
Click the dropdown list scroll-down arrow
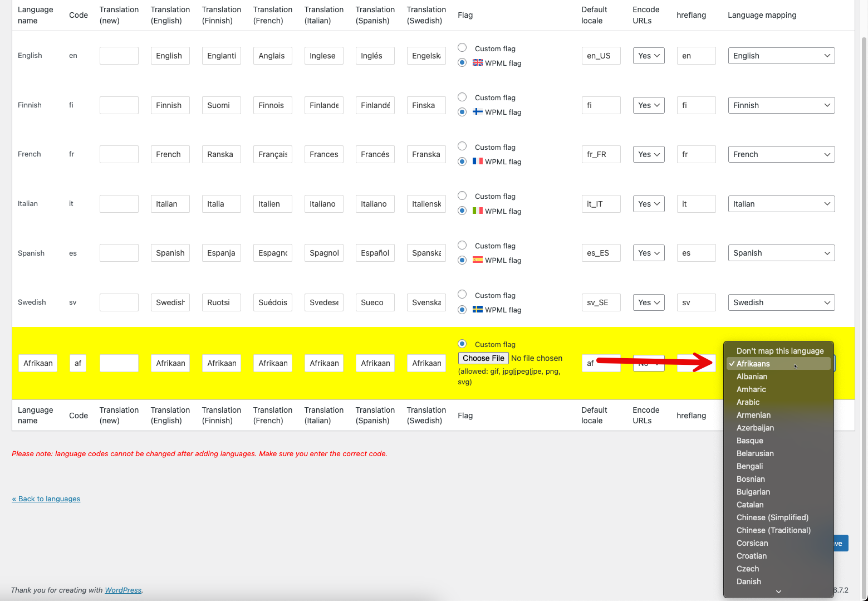pos(778,592)
